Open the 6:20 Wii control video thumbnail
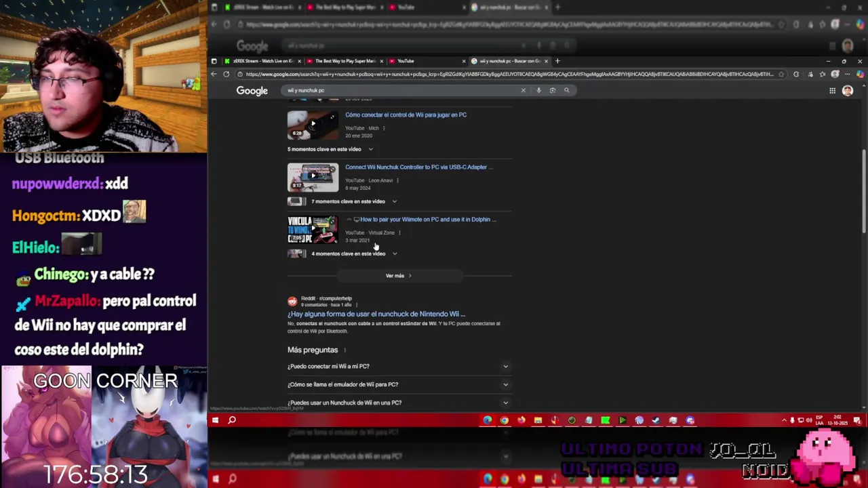868x488 pixels. click(313, 125)
